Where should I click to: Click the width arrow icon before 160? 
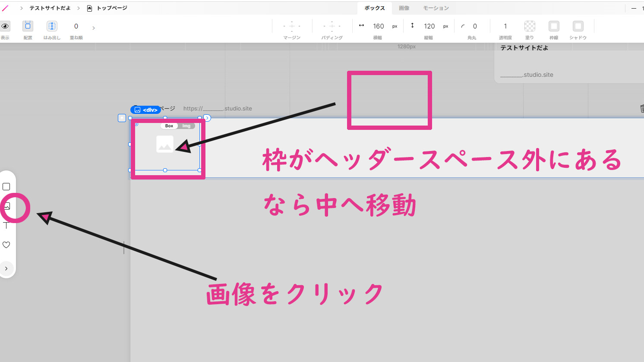[x=361, y=25]
